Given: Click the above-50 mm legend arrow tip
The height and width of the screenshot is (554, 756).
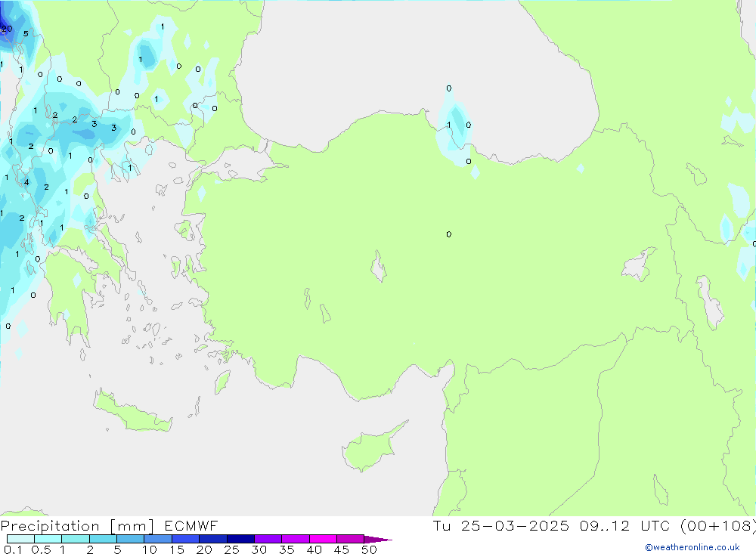Looking at the screenshot, I should [378, 539].
